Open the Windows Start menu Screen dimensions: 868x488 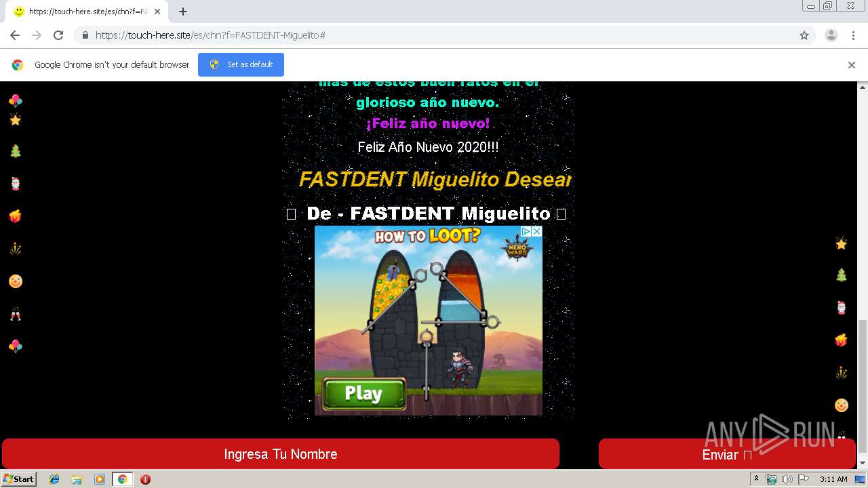[x=18, y=479]
